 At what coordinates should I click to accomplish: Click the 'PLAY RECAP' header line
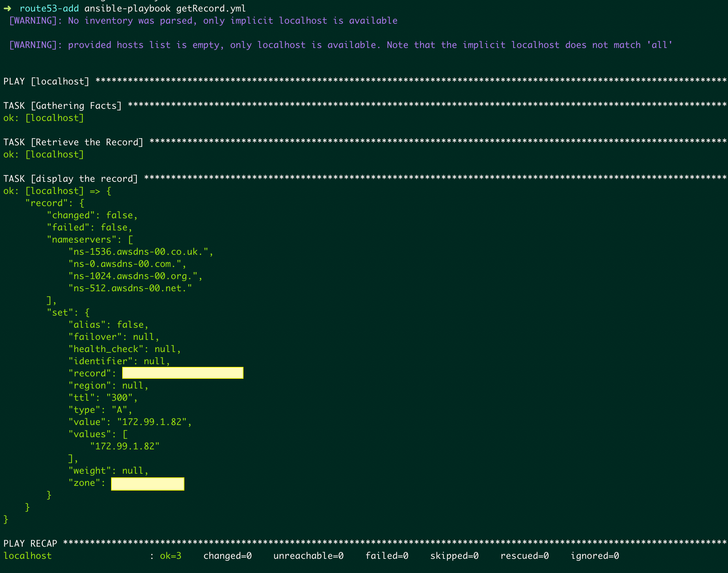[365, 544]
